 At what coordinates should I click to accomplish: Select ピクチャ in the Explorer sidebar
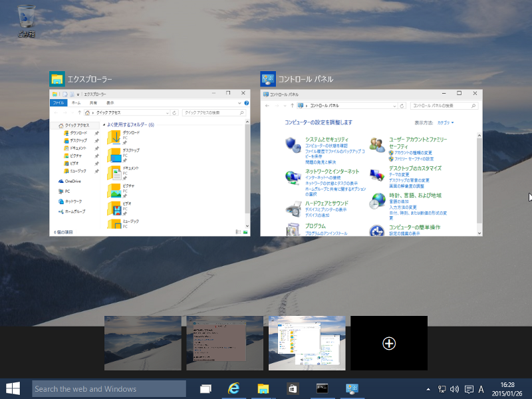76,156
